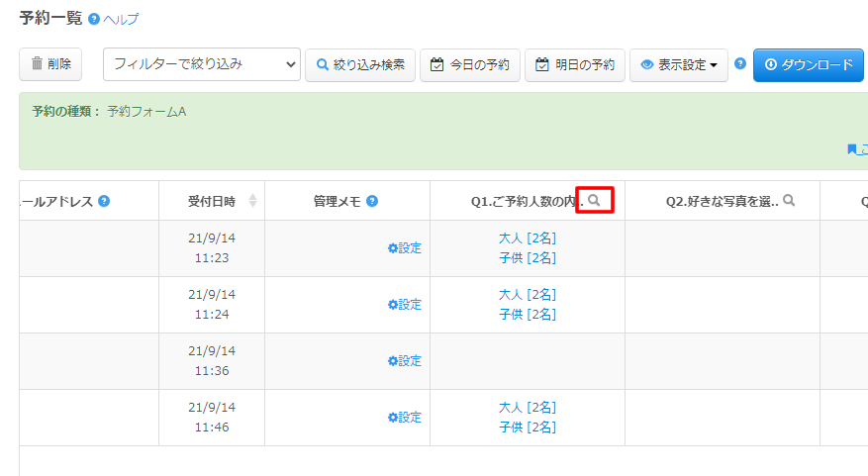Click the ダウンロード button
Image resolution: width=868 pixels, height=476 pixels.
tap(808, 64)
